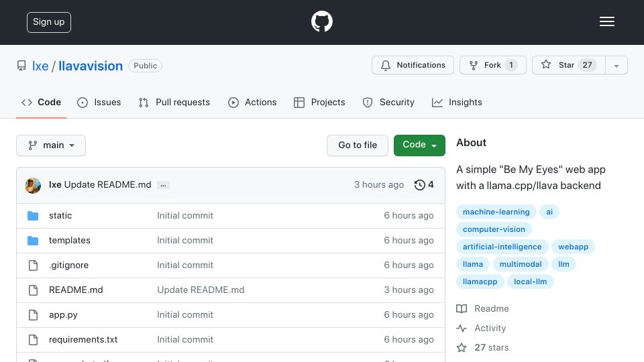The height and width of the screenshot is (362, 644).
Task: Click the 3 hours ago commit timestamp
Action: click(x=378, y=185)
